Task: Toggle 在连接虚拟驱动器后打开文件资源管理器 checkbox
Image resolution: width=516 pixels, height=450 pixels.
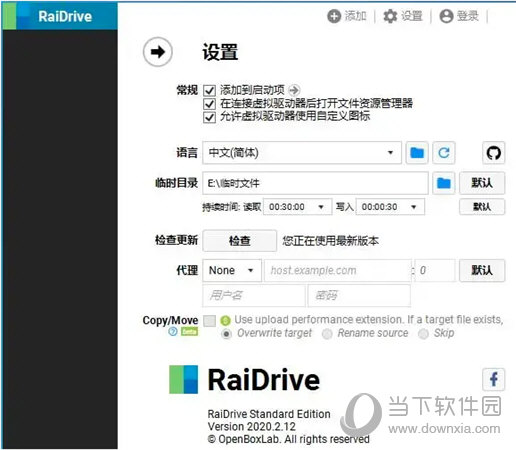Action: click(x=209, y=104)
